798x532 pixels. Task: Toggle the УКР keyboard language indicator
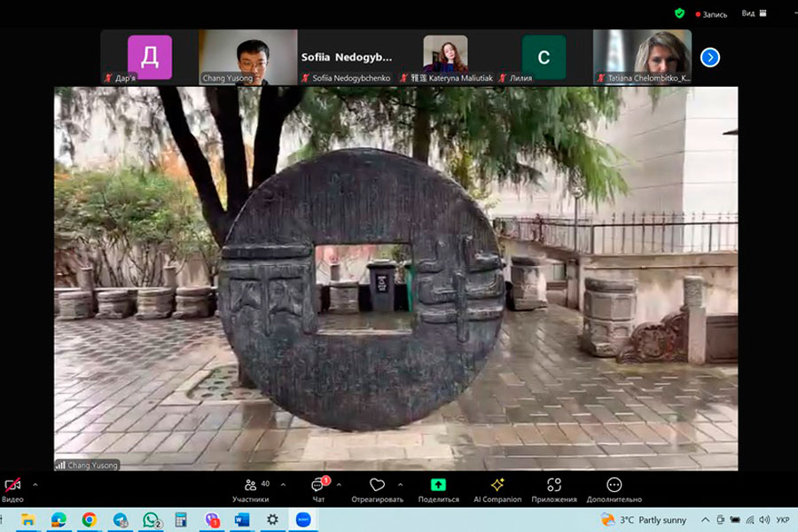[783, 520]
